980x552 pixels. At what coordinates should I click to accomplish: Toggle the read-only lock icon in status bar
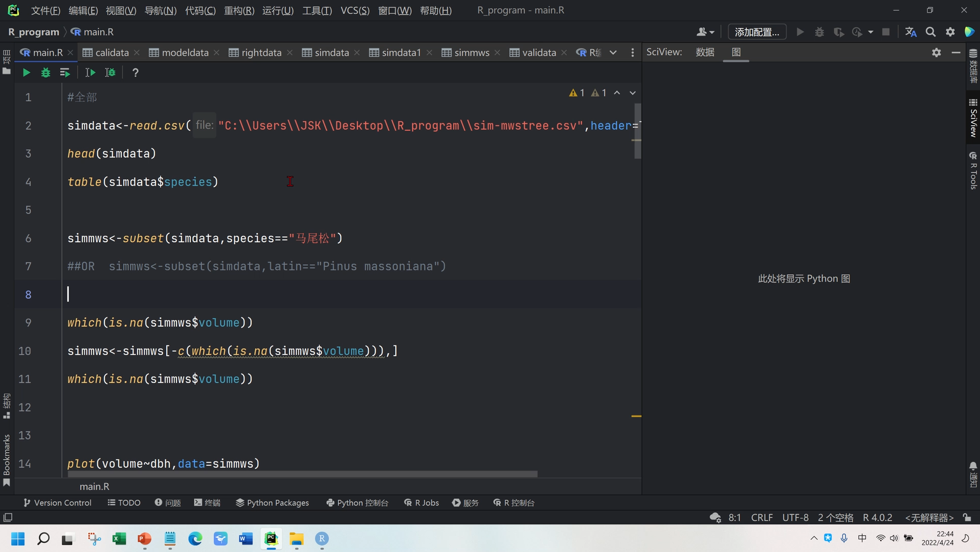click(967, 517)
